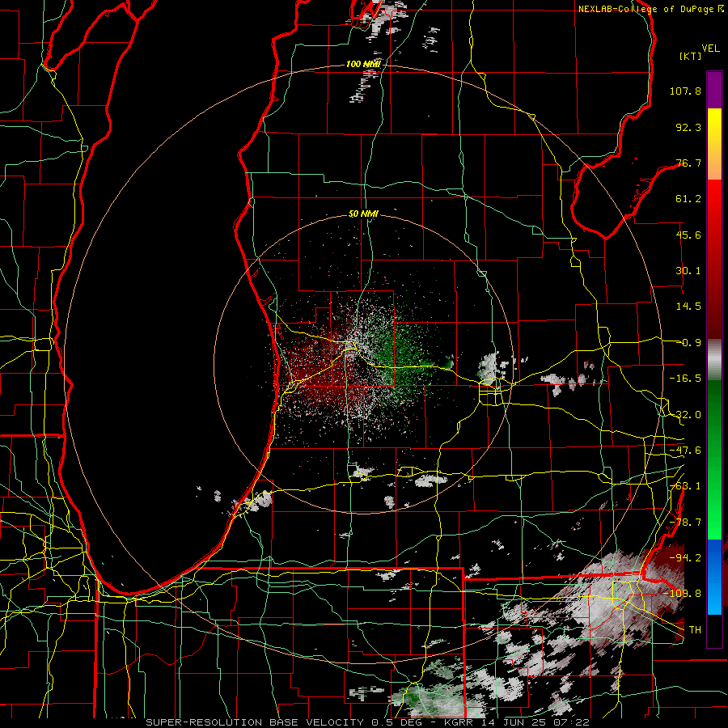The width and height of the screenshot is (728, 728).
Task: Click the 76.7 velocity scale value
Action: tap(688, 163)
